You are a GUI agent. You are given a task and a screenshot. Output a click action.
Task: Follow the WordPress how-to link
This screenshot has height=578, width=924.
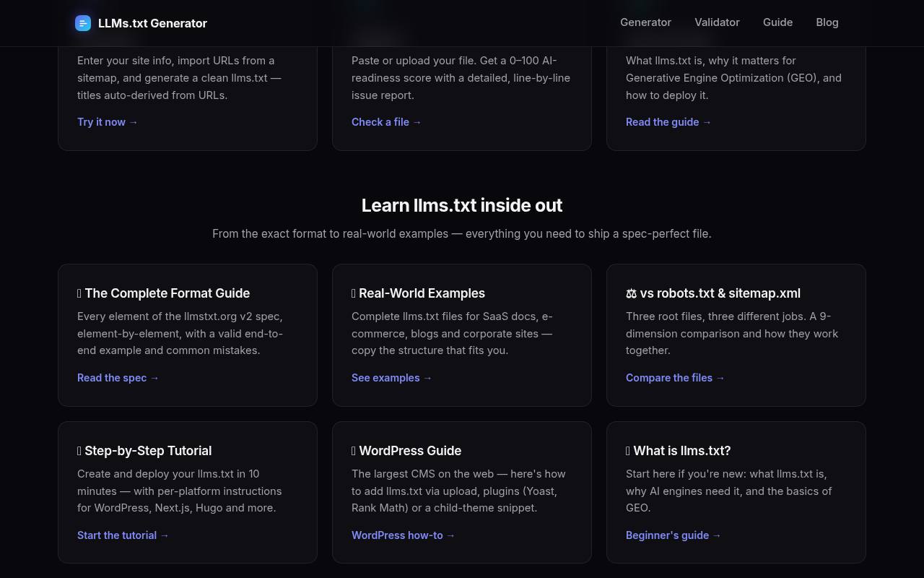pos(403,535)
